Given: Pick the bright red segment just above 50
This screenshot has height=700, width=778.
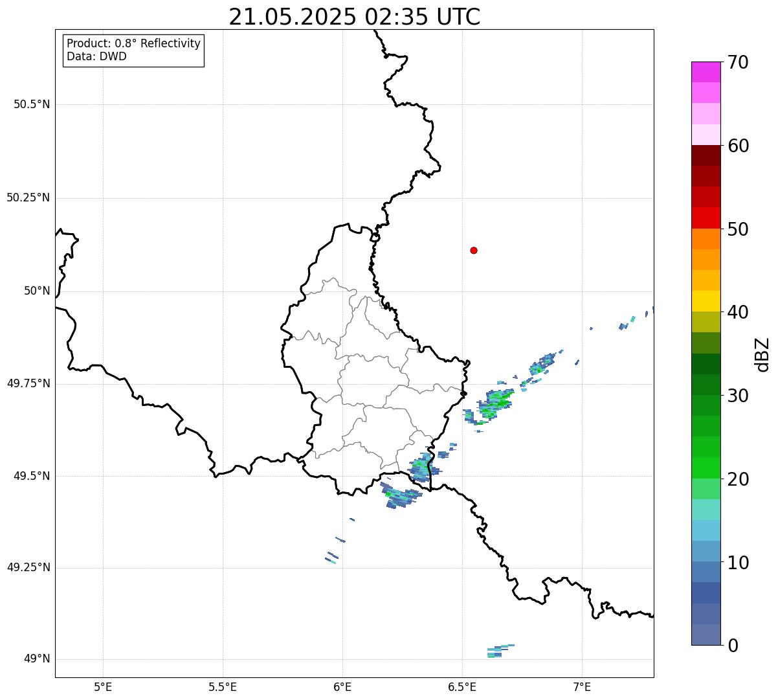Looking at the screenshot, I should (706, 218).
